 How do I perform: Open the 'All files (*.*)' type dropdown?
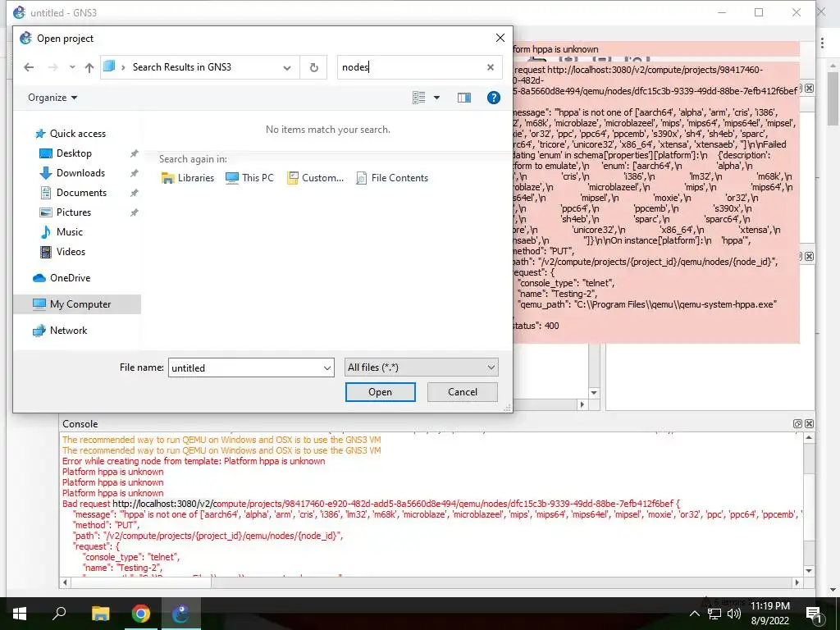pyautogui.click(x=421, y=367)
